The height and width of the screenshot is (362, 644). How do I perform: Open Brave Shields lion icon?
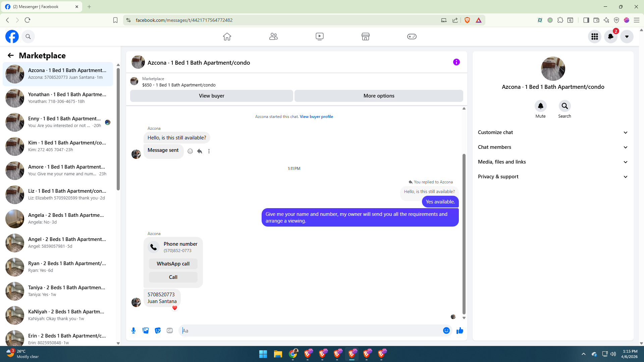[x=467, y=20]
